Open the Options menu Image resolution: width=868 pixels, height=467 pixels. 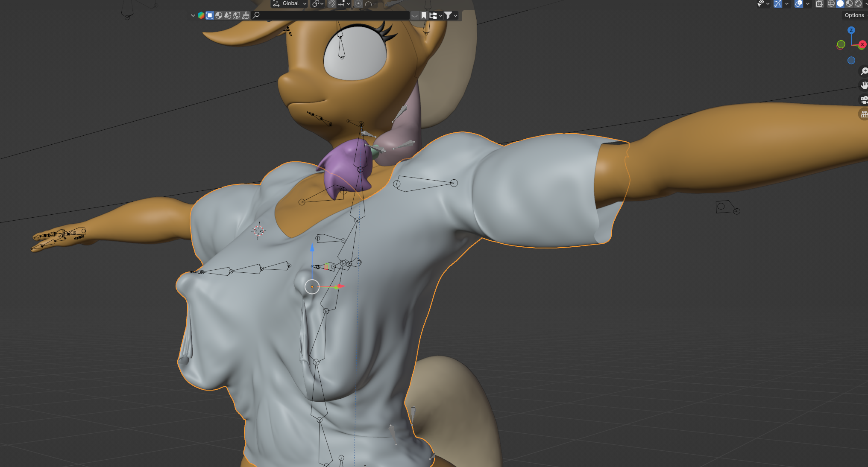click(854, 15)
